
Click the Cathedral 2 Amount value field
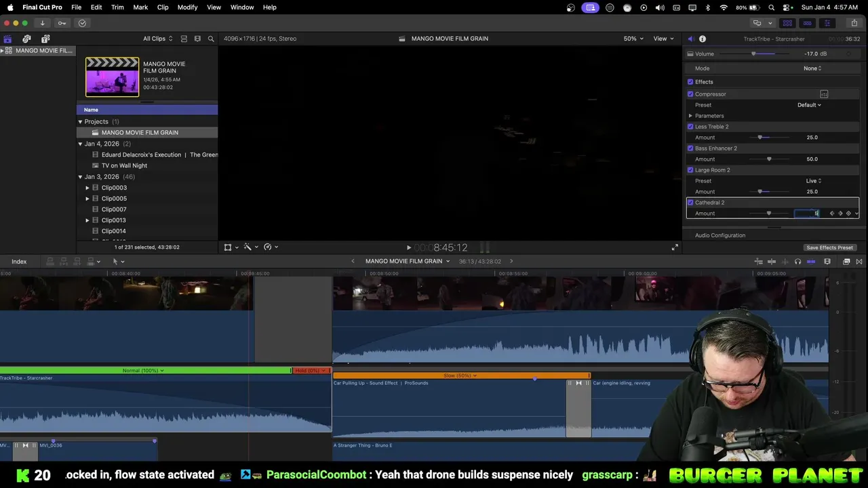click(807, 213)
